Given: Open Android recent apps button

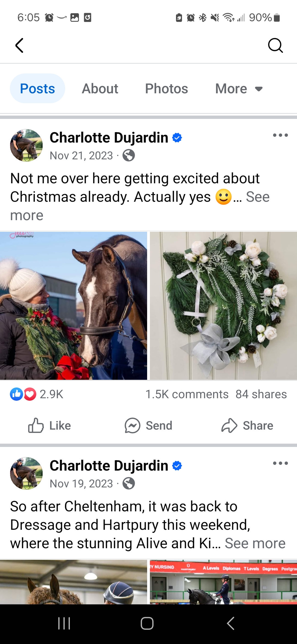Looking at the screenshot, I should click(64, 623).
